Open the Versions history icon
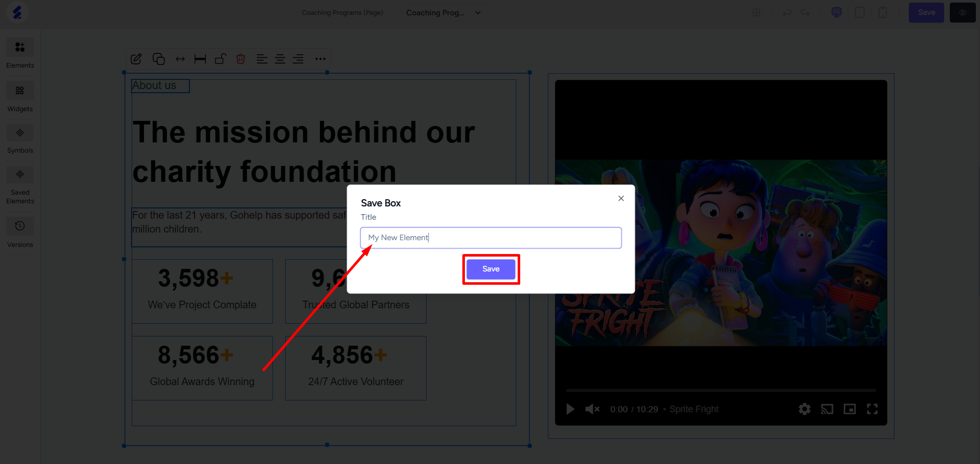This screenshot has width=980, height=464. (20, 226)
